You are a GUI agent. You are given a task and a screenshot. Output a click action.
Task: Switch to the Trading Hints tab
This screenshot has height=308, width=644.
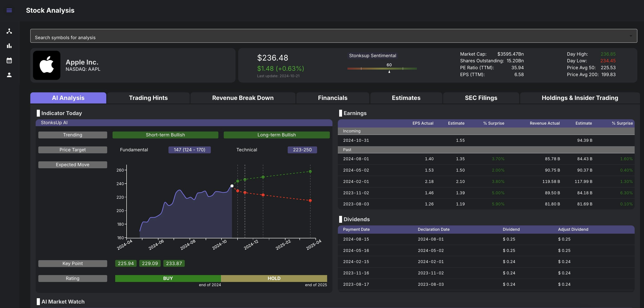(x=148, y=98)
